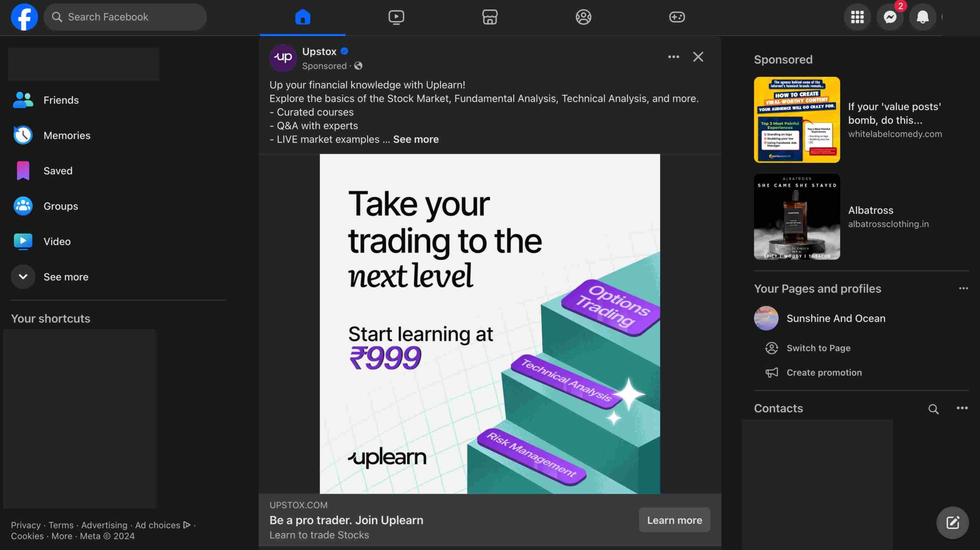The image size is (980, 550).
Task: Click the Facebook home icon
Action: point(302,16)
